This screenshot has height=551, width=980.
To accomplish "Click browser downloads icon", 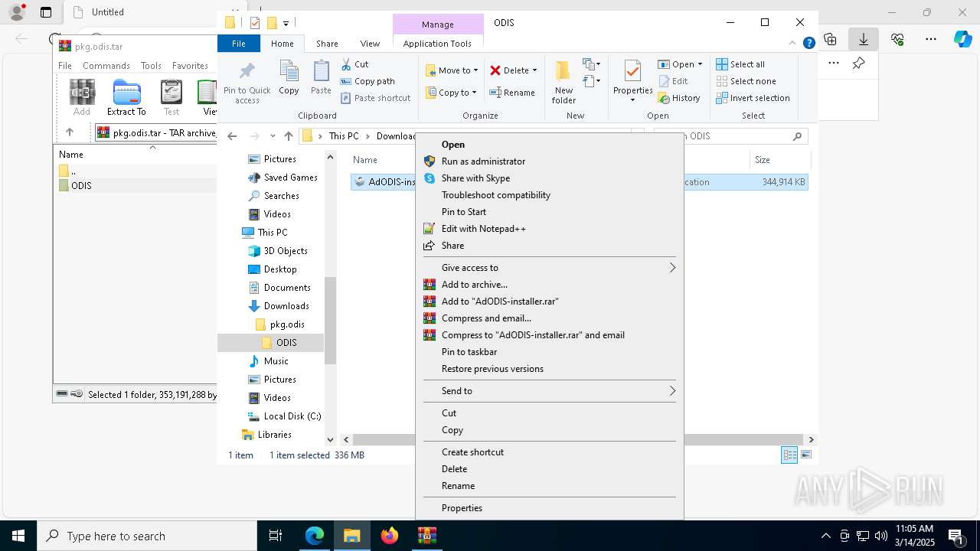I will point(864,39).
